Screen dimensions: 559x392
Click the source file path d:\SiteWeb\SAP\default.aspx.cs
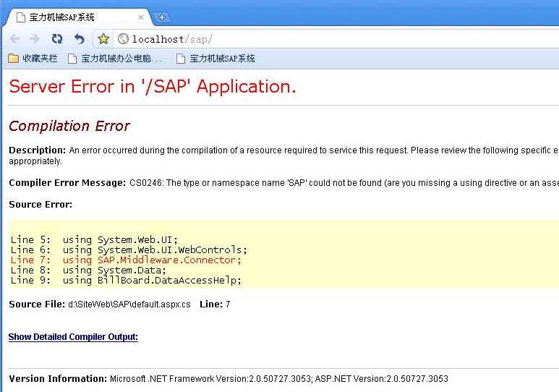click(x=129, y=304)
